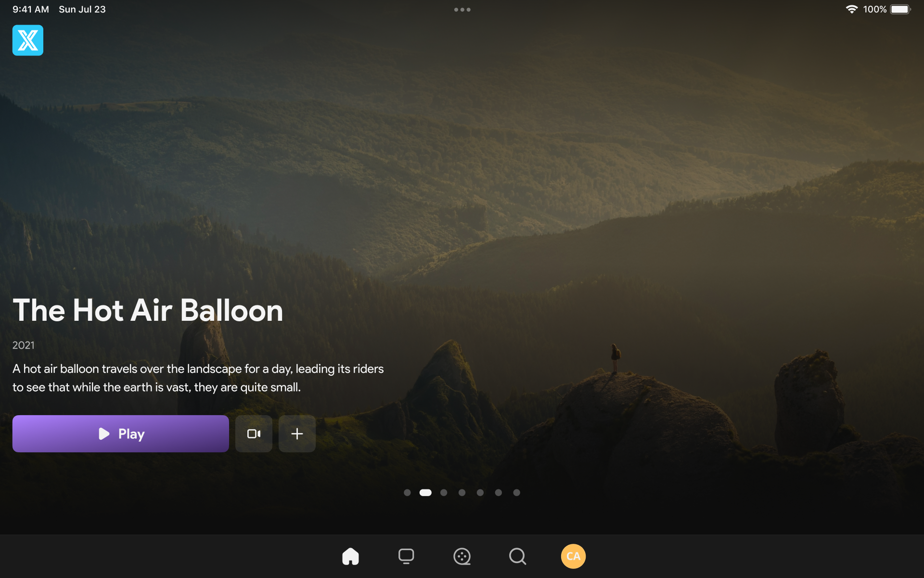Play The Hot Air Balloon

click(120, 433)
